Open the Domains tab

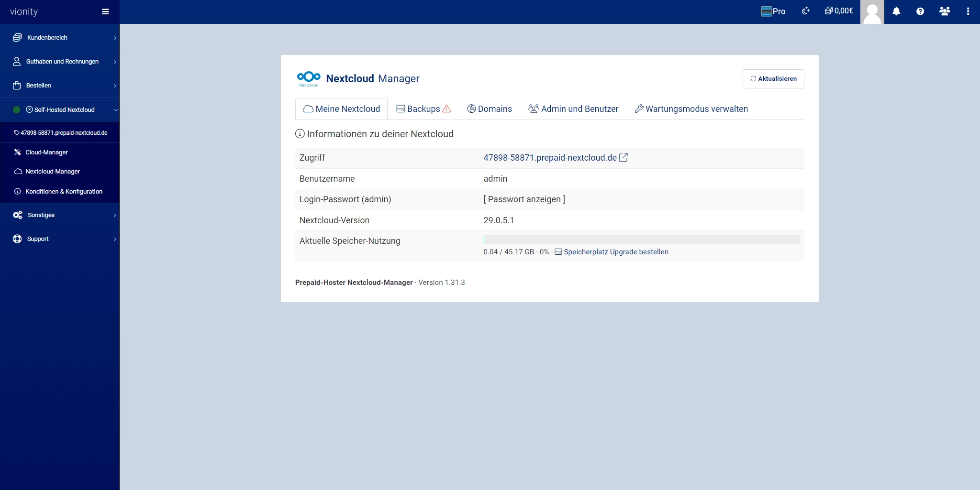click(490, 109)
